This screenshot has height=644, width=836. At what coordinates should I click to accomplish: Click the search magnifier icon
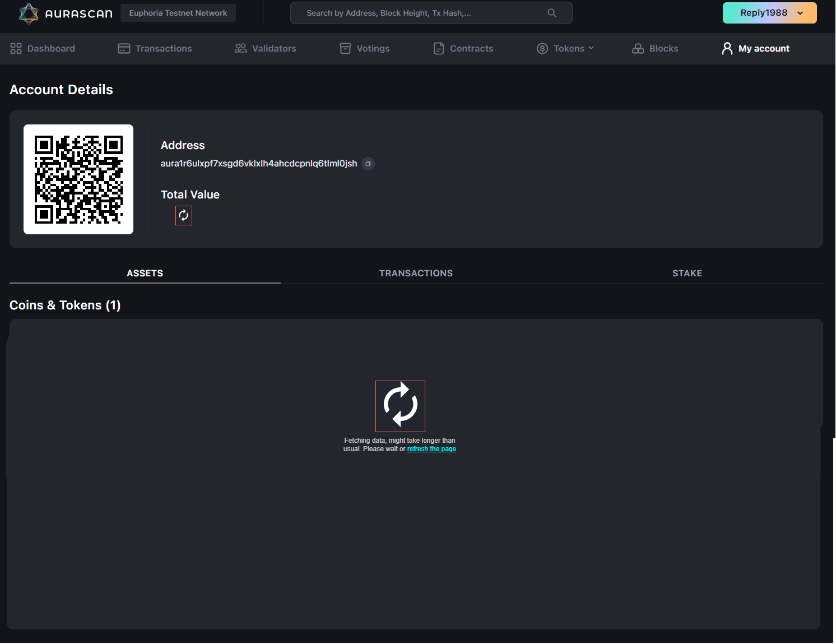click(x=551, y=12)
